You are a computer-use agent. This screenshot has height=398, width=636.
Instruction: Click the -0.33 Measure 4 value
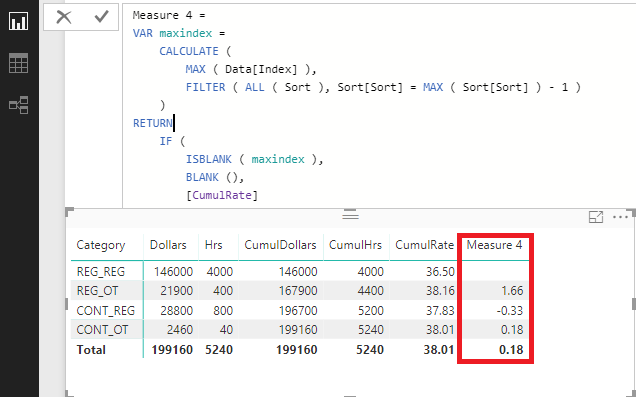point(510,310)
